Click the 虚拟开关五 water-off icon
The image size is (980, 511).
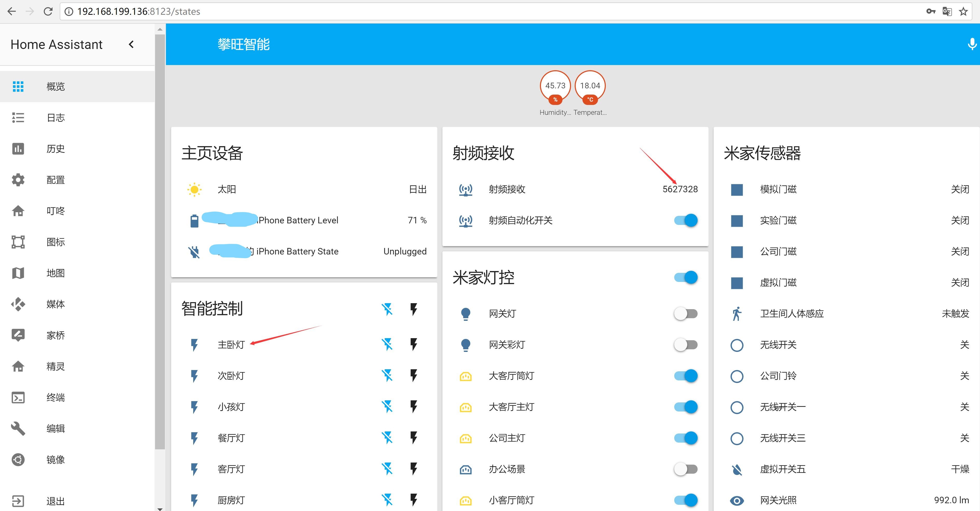pyautogui.click(x=737, y=470)
